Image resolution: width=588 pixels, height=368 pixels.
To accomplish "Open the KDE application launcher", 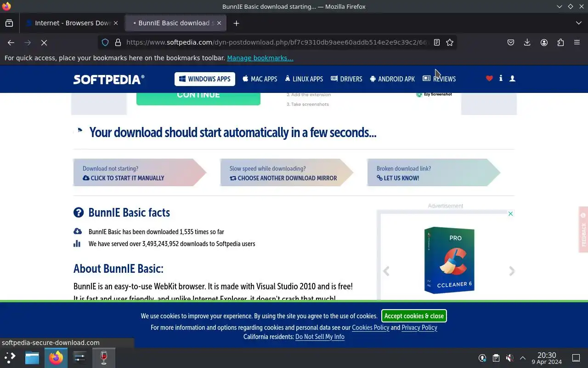I will [x=10, y=357].
